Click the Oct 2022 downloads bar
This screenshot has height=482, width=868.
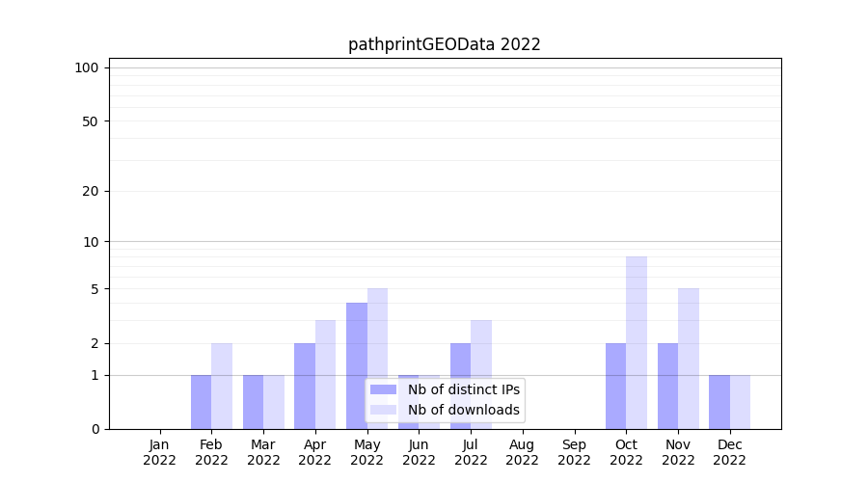click(x=637, y=342)
